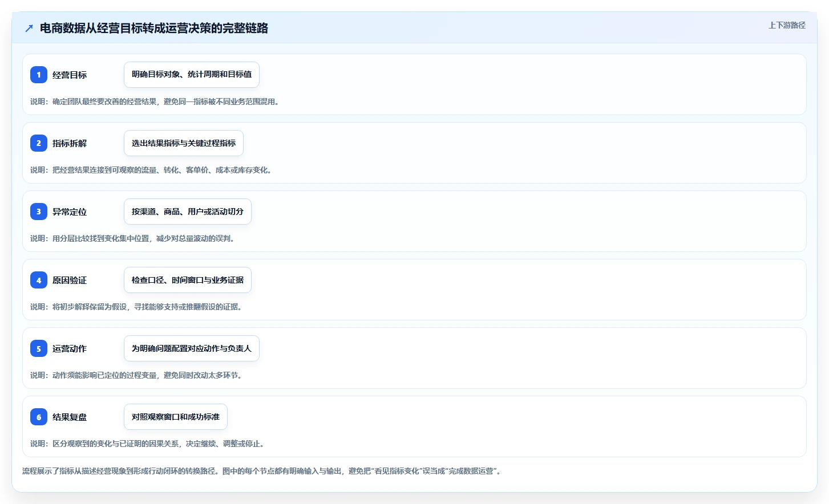Screen dimensions: 829x504
Task: Click the arrow icon beside the flowchart title
Action: pos(29,28)
